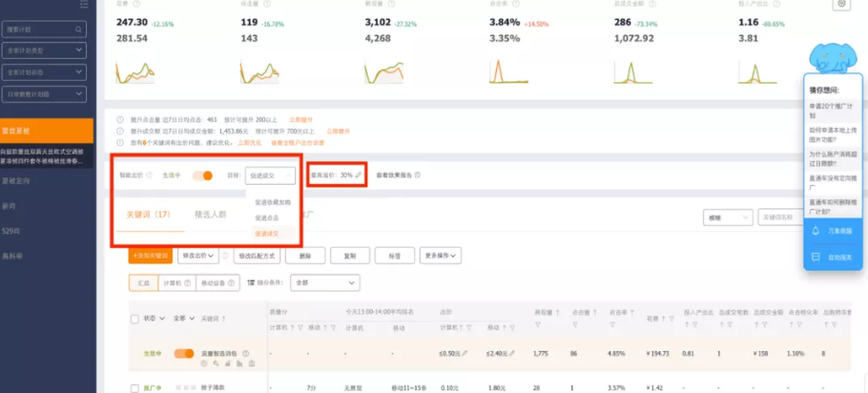868x393 pixels.
Task: Select the 移动设备 device tab
Action: [218, 283]
